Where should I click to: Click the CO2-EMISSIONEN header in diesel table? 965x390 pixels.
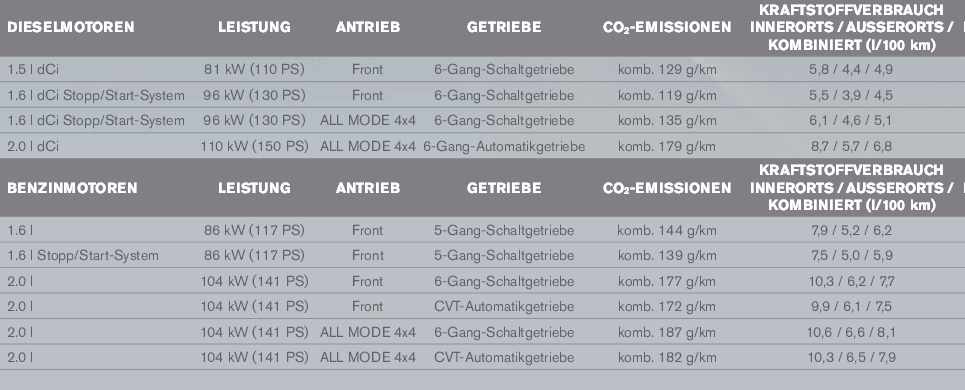pos(667,28)
